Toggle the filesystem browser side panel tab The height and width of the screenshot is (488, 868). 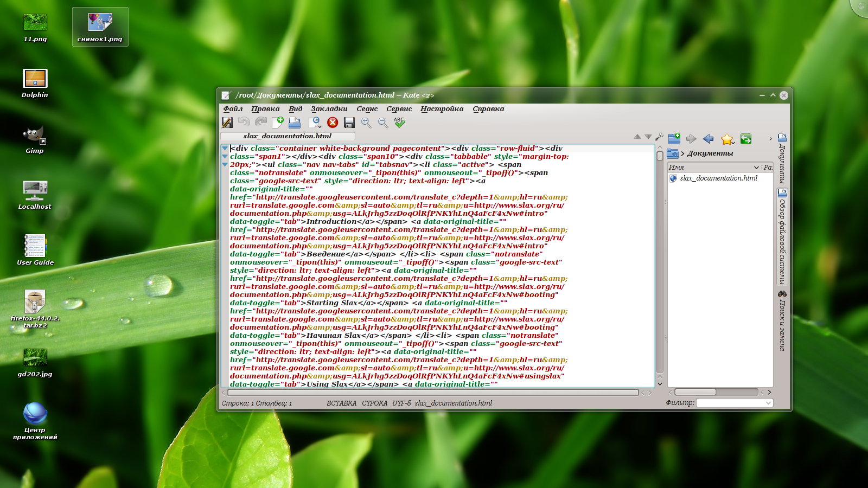coord(782,236)
